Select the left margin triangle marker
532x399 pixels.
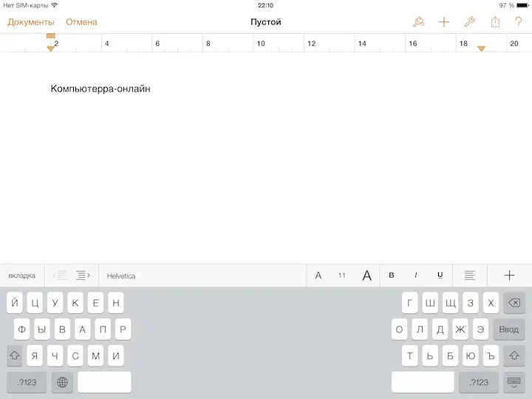[50, 49]
